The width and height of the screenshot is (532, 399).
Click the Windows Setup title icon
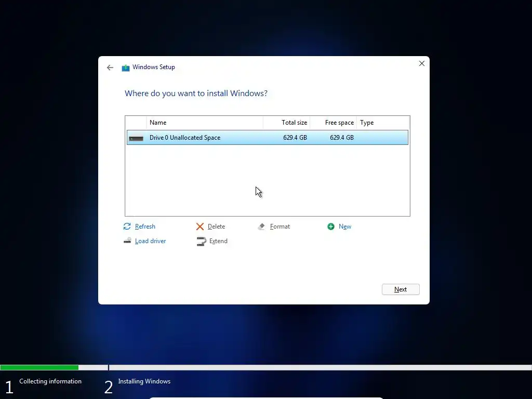[x=126, y=68]
